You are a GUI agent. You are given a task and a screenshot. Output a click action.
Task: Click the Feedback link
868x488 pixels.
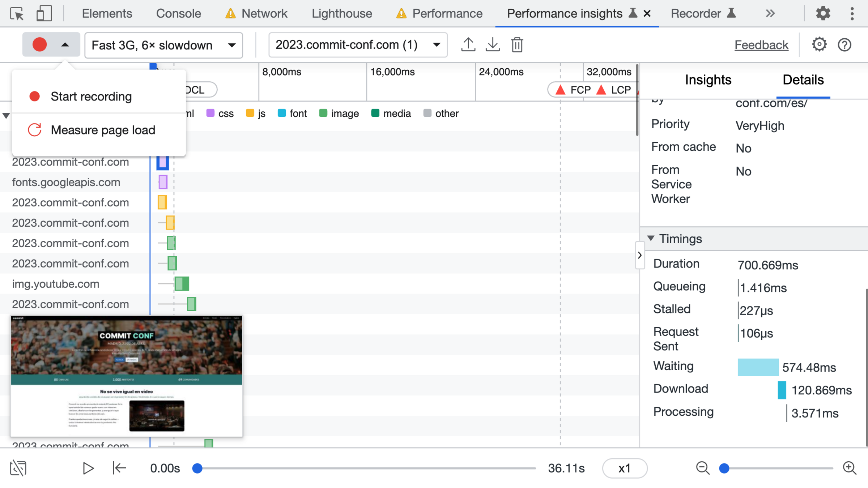pyautogui.click(x=761, y=45)
